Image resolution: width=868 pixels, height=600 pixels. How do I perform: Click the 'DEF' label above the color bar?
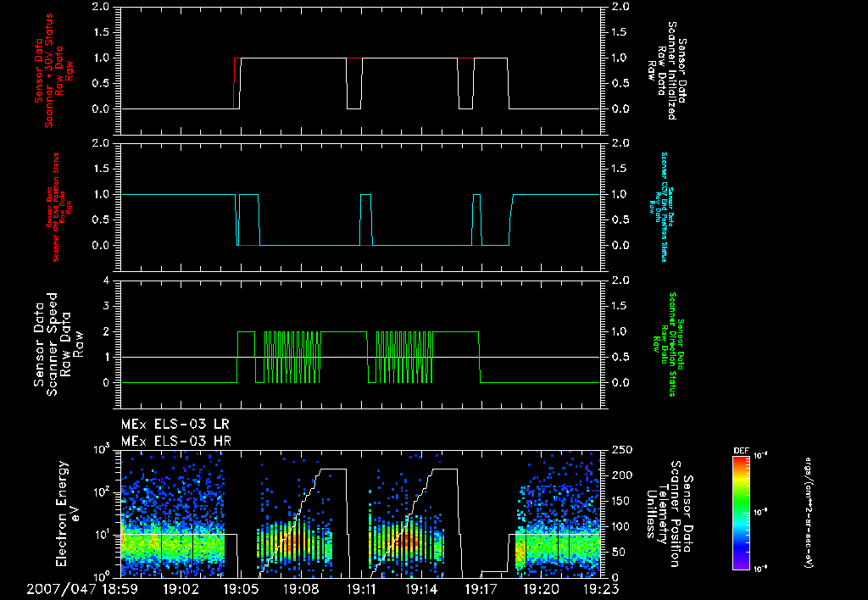tap(741, 451)
